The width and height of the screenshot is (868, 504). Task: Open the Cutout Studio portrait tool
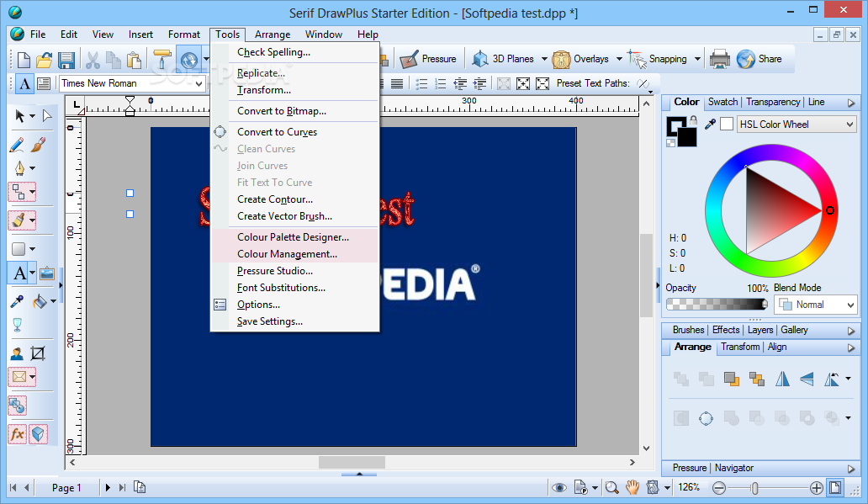click(17, 353)
